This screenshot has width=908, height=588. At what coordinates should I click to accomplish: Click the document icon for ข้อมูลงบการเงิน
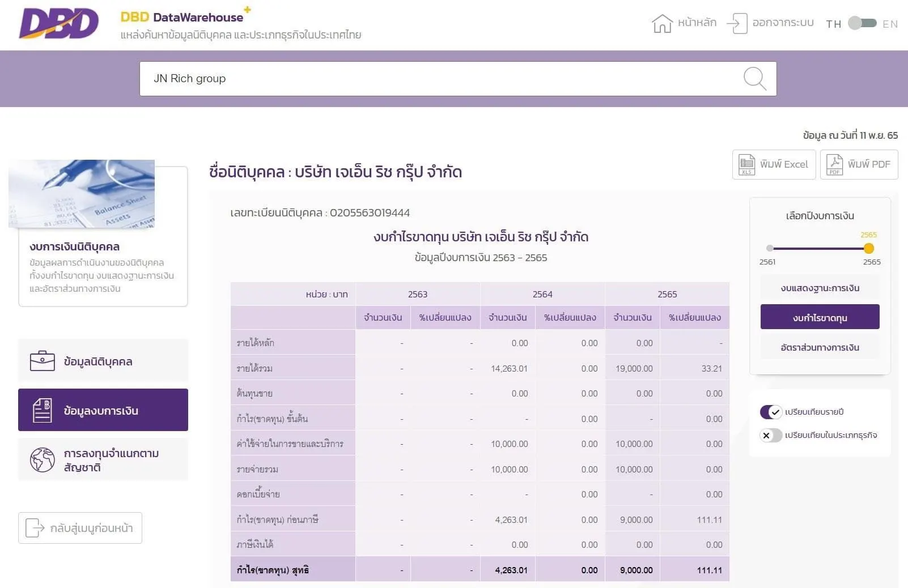[43, 410]
